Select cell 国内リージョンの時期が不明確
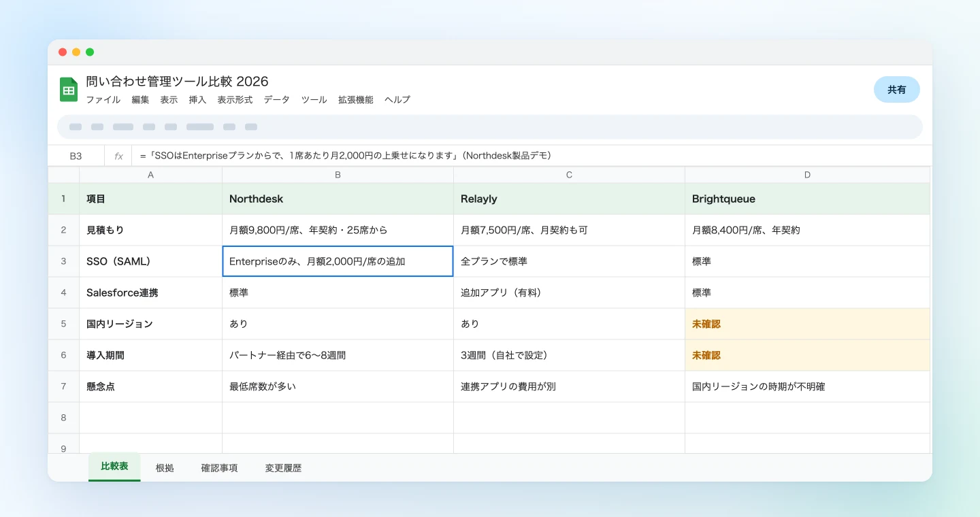Viewport: 980px width, 517px height. tap(807, 387)
